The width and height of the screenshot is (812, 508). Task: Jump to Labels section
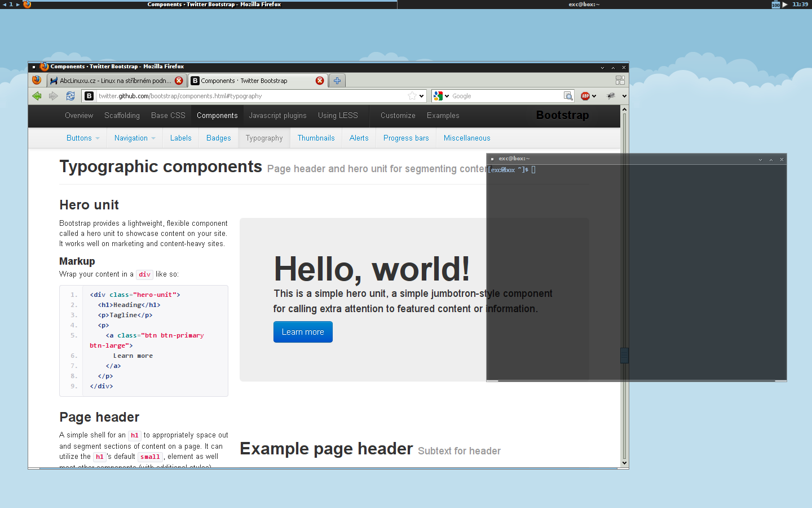pyautogui.click(x=181, y=138)
